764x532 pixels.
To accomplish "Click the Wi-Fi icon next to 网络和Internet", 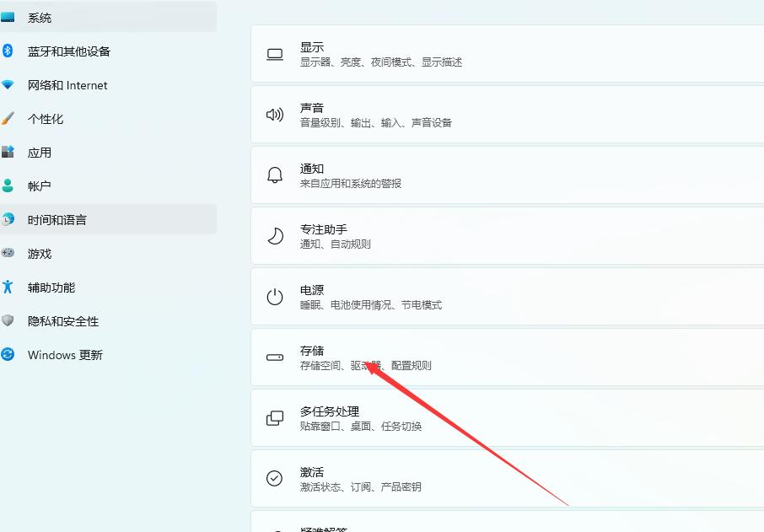I will [10, 85].
